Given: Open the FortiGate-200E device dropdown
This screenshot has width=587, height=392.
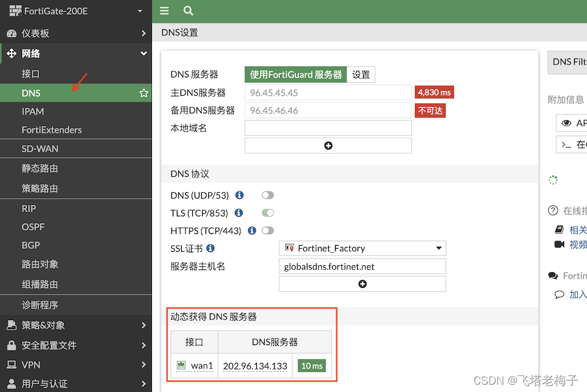Looking at the screenshot, I should point(140,11).
